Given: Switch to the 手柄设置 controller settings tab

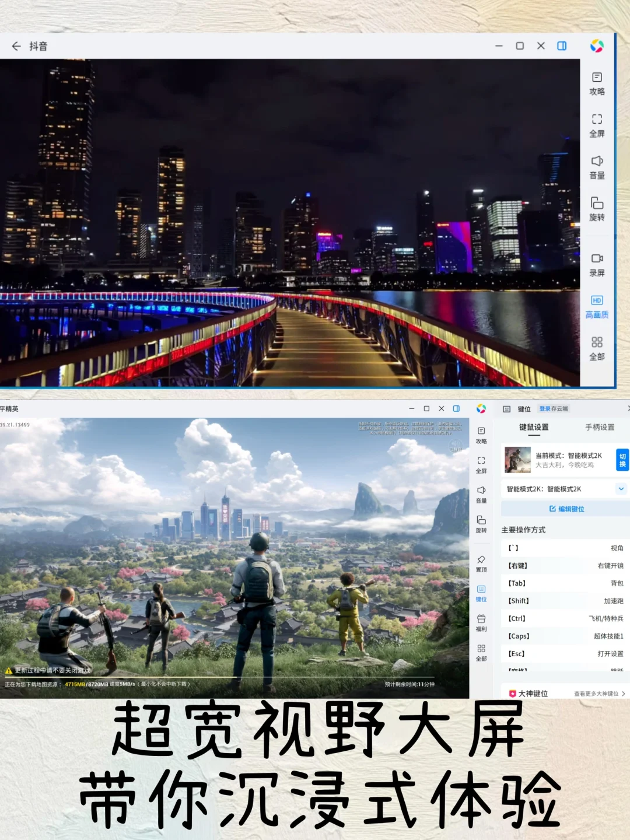Looking at the screenshot, I should (601, 428).
